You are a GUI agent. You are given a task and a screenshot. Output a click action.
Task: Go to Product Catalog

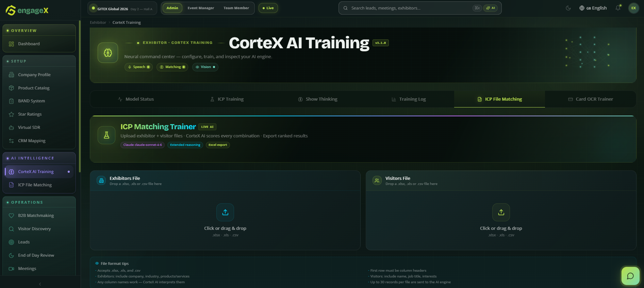click(x=39, y=88)
